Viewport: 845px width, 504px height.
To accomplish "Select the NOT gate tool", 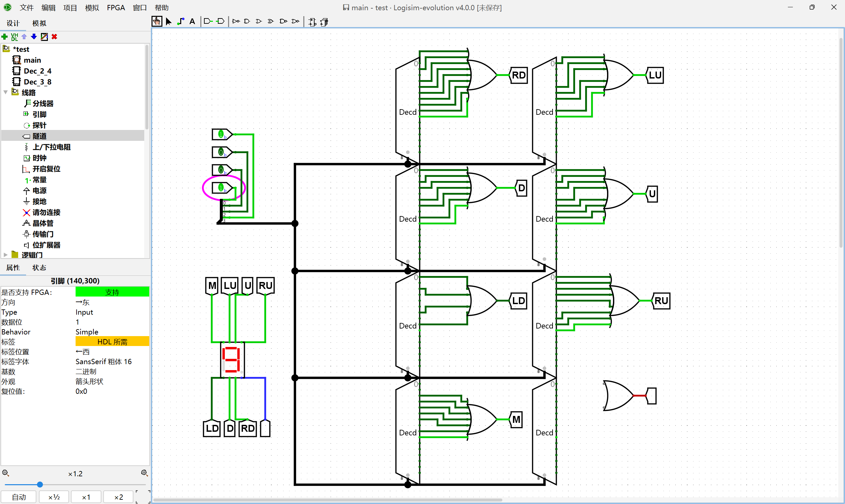I will (236, 21).
